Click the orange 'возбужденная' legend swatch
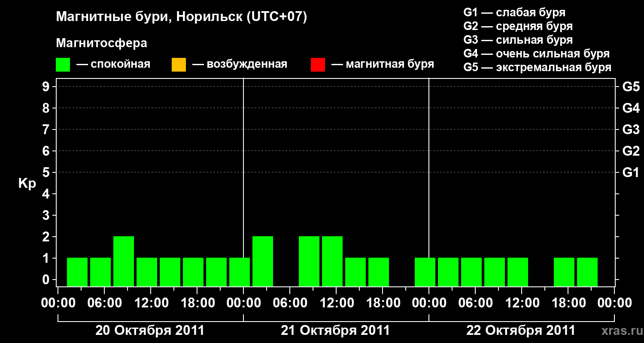The image size is (644, 343). pos(179,65)
